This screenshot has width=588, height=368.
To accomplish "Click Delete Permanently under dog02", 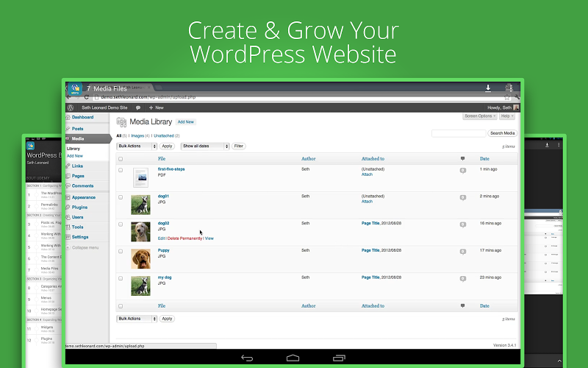I will coord(184,238).
